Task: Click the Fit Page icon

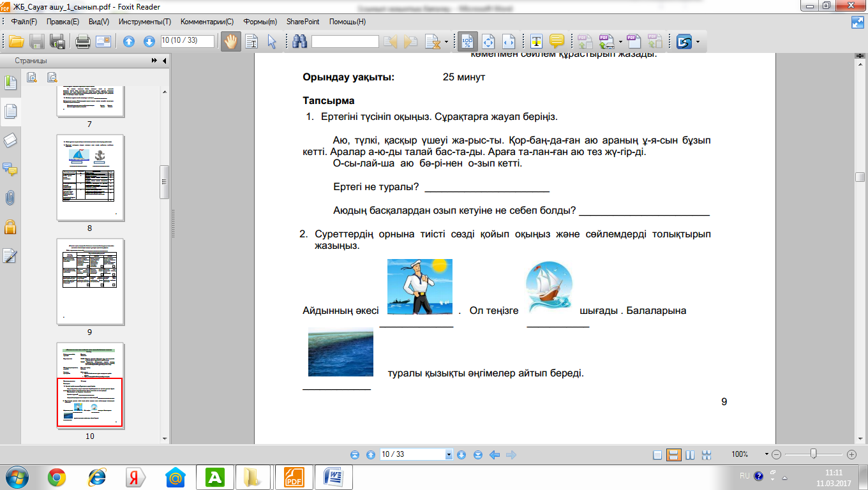Action: tap(489, 42)
